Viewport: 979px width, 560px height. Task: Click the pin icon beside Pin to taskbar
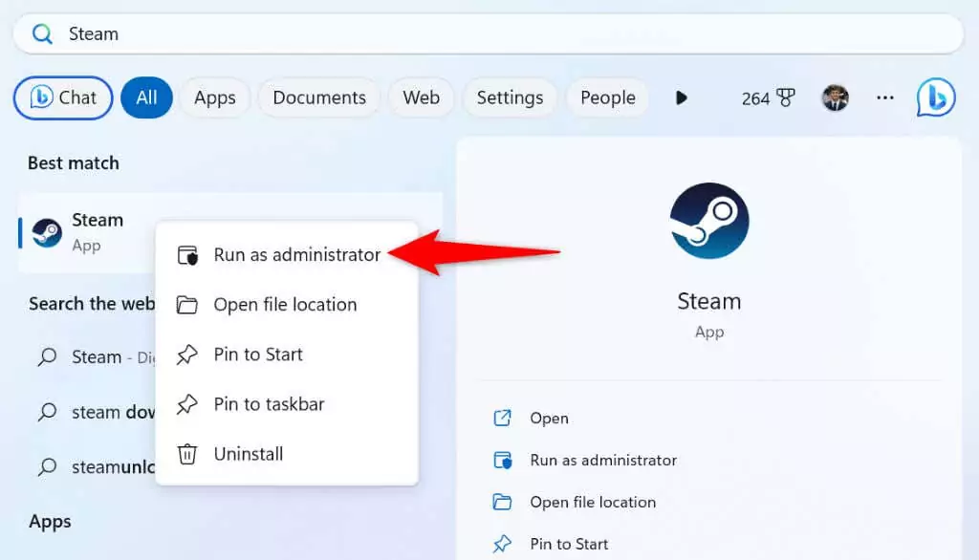pyautogui.click(x=186, y=404)
